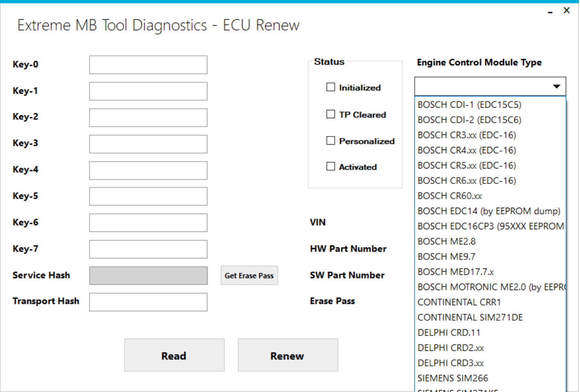Check the Personalized status box
Screen dimensions: 580x392
[x=331, y=140]
